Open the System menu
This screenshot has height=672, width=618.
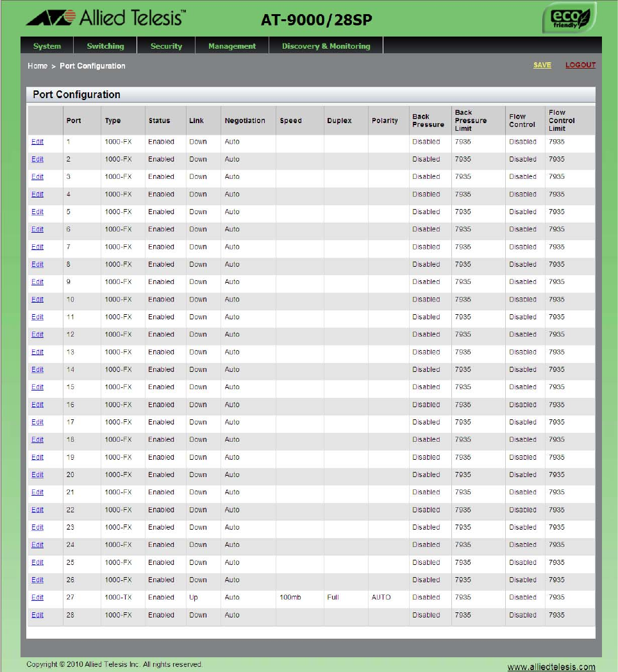(47, 46)
